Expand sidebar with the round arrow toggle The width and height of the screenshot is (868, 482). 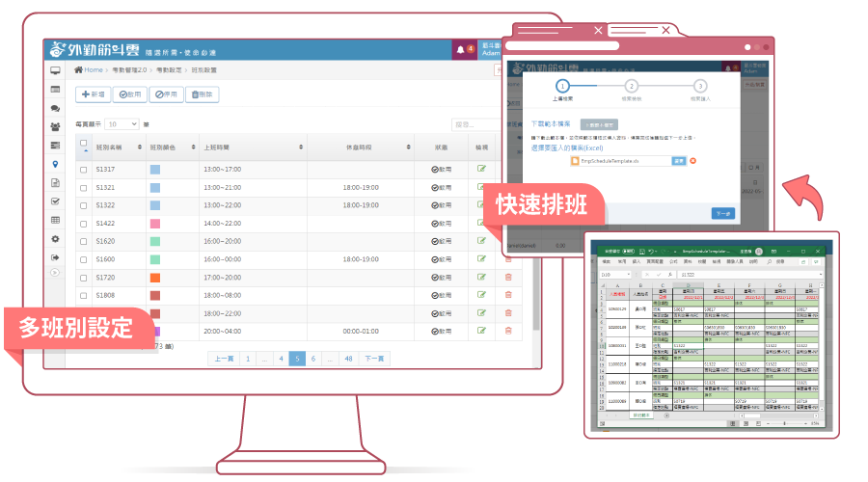coord(55,272)
